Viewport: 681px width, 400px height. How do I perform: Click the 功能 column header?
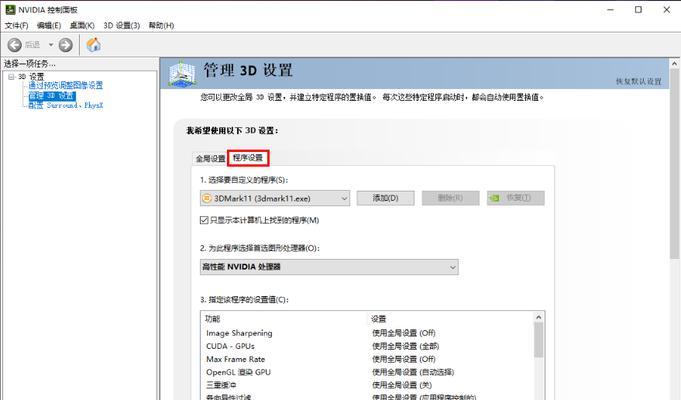pyautogui.click(x=212, y=319)
